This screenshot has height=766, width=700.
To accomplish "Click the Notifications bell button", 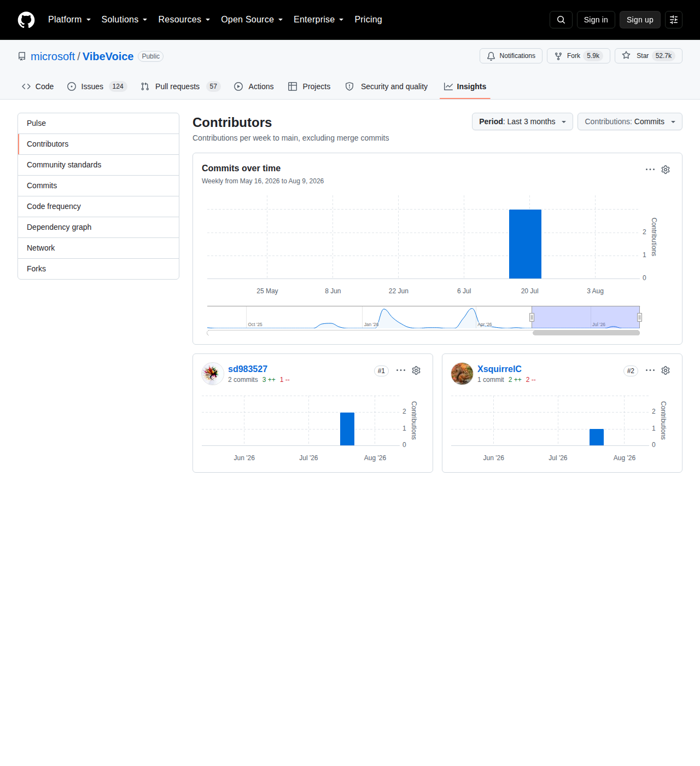I will click(511, 56).
